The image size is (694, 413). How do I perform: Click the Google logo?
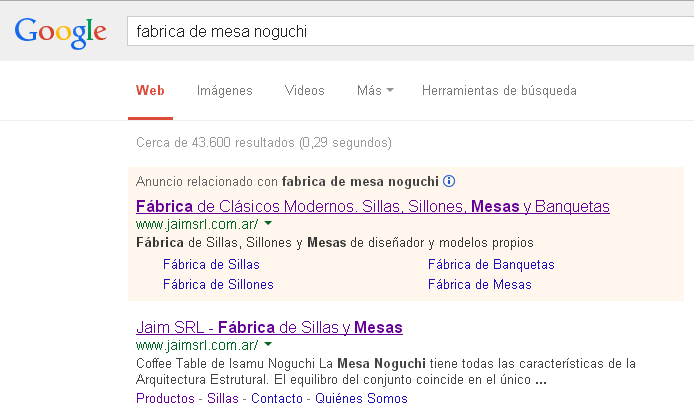pos(61,33)
